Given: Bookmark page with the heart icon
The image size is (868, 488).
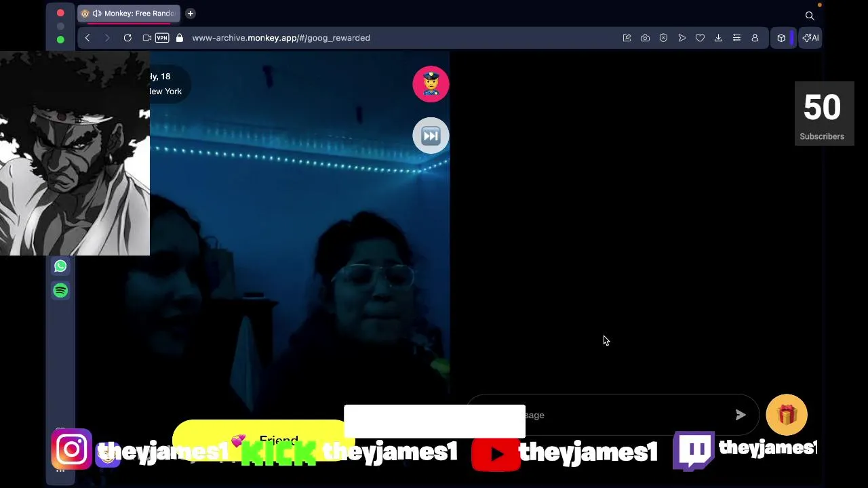Looking at the screenshot, I should (700, 38).
